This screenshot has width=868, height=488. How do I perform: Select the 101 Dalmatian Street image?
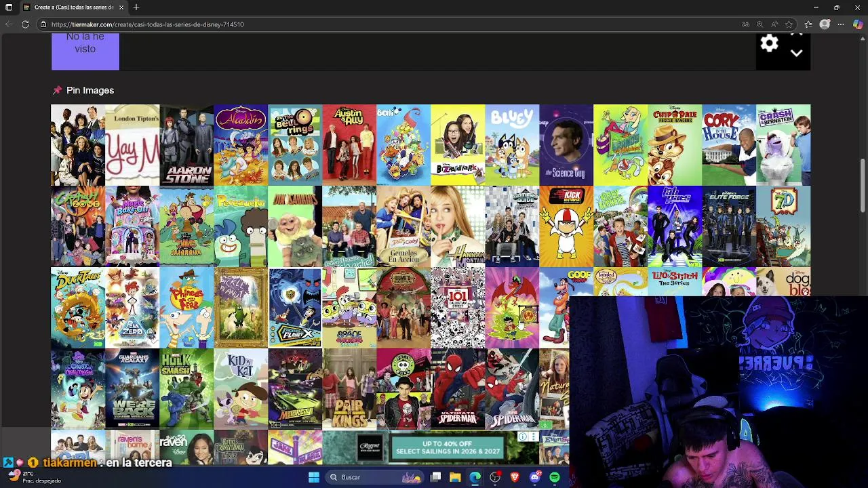click(458, 307)
